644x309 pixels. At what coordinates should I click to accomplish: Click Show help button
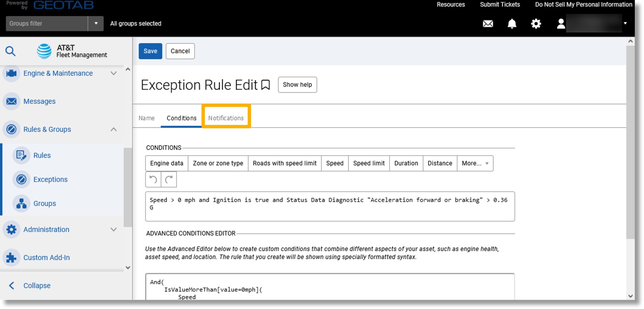[x=297, y=84]
